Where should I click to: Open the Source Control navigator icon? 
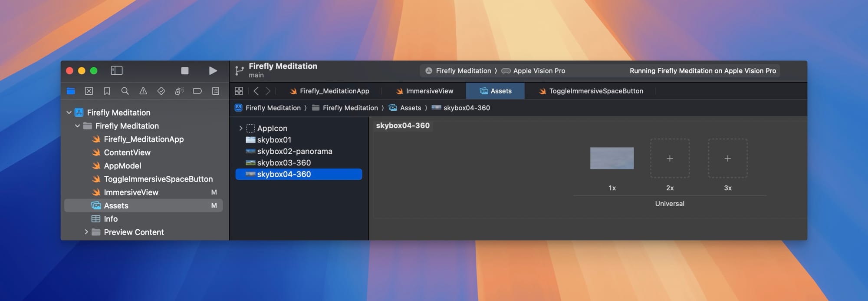pyautogui.click(x=89, y=91)
